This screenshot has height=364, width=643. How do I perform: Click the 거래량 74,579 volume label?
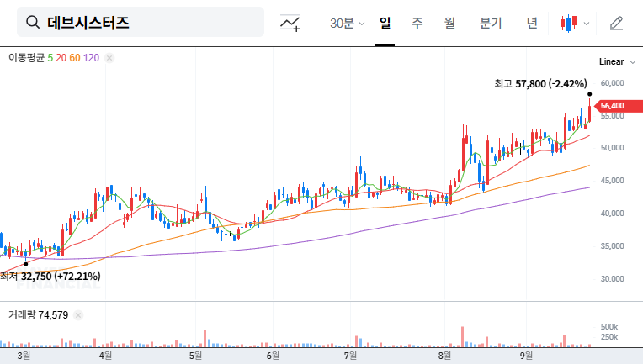coord(38,315)
